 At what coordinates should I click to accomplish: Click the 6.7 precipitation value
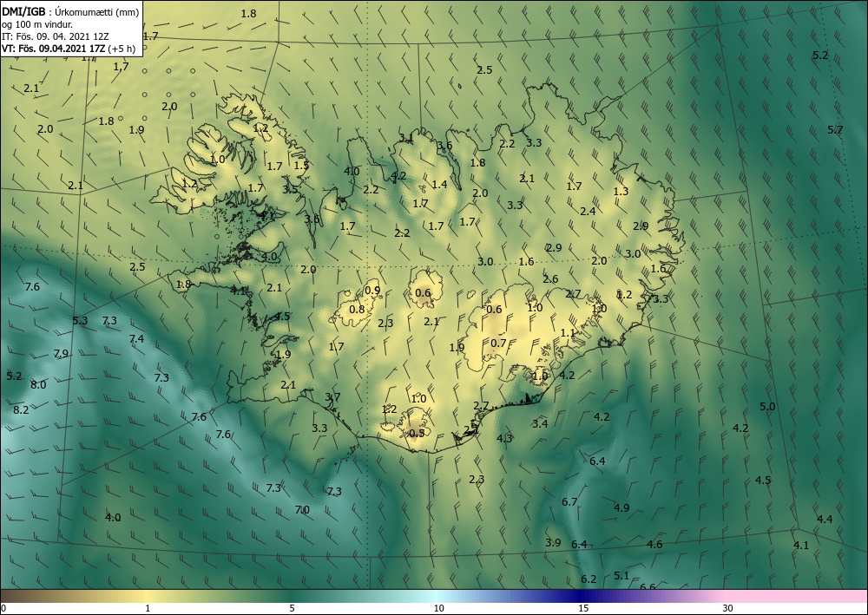(569, 502)
